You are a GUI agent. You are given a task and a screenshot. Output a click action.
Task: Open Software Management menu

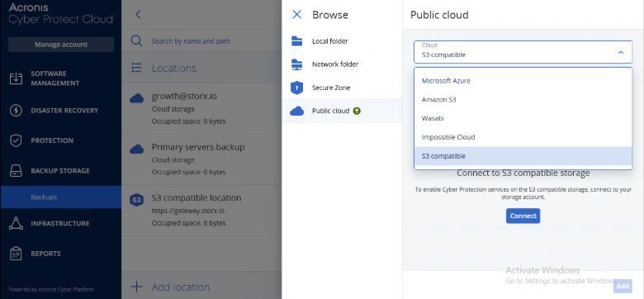(x=61, y=78)
